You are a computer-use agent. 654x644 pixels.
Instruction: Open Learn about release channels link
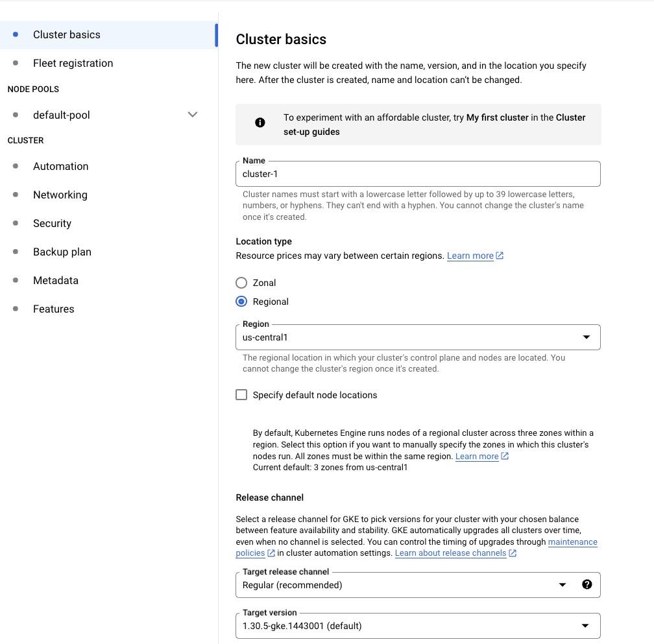[450, 553]
